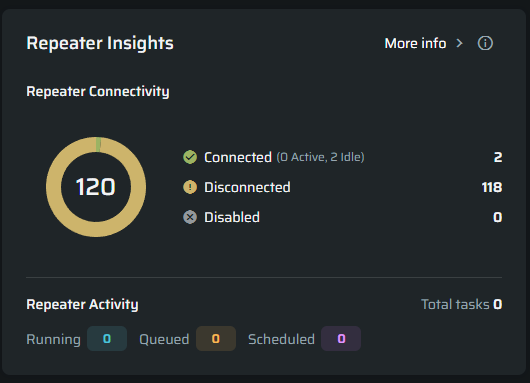Viewport: 530px width, 383px height.
Task: Click the Total tasks counter
Action: pos(461,305)
